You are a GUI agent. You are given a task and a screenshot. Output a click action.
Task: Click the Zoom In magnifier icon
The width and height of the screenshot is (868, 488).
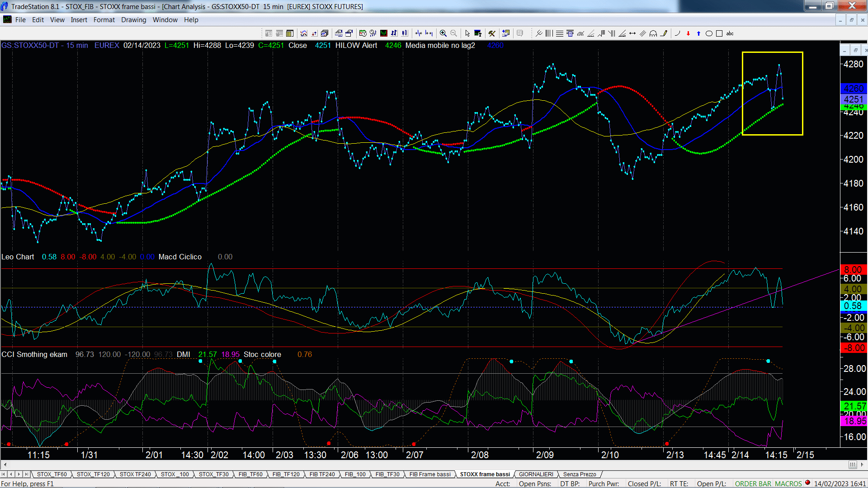443,33
